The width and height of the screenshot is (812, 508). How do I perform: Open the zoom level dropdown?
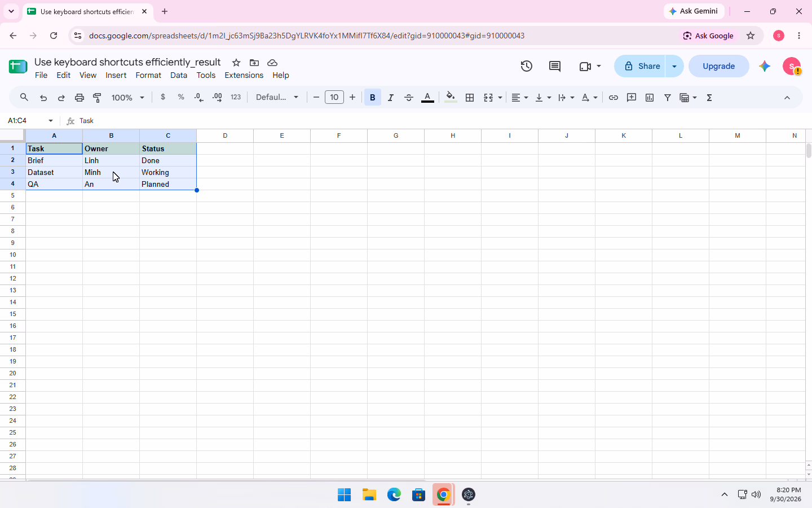(x=128, y=98)
